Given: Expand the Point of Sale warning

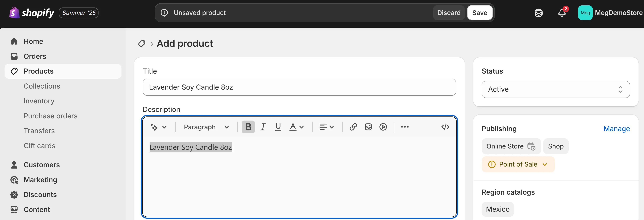Looking at the screenshot, I should tap(518, 164).
